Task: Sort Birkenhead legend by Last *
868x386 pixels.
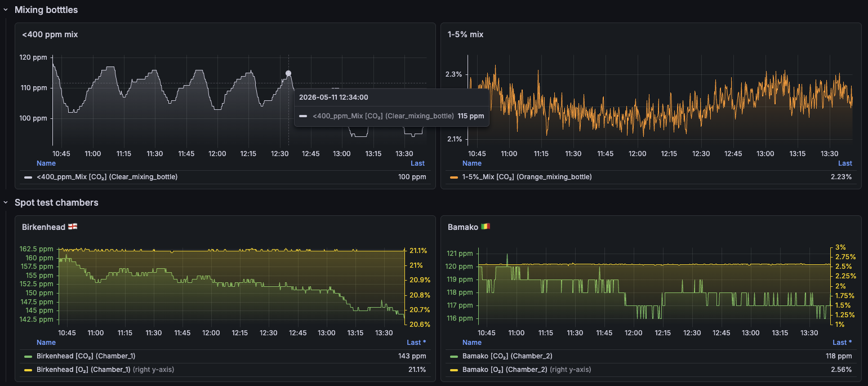Action: [x=416, y=343]
